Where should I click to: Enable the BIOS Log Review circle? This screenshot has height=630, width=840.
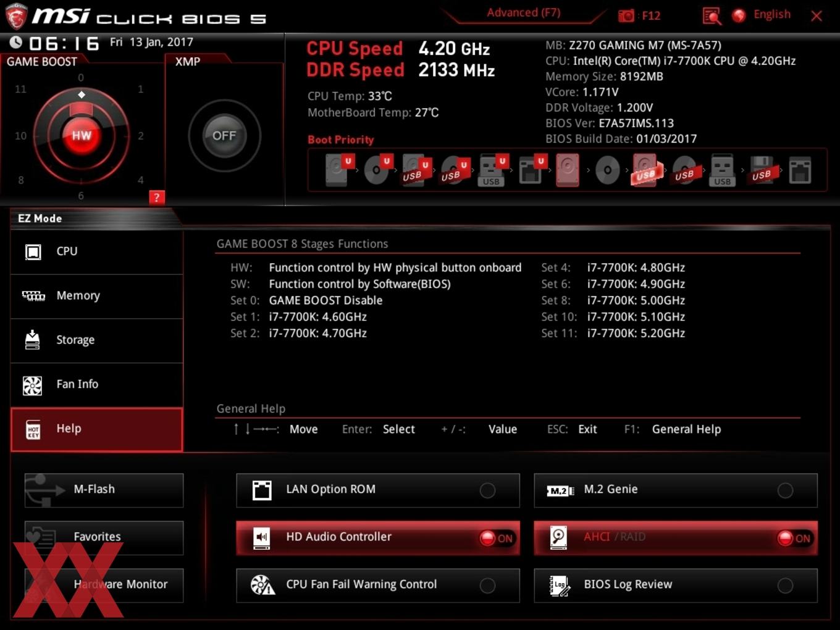coord(785,586)
